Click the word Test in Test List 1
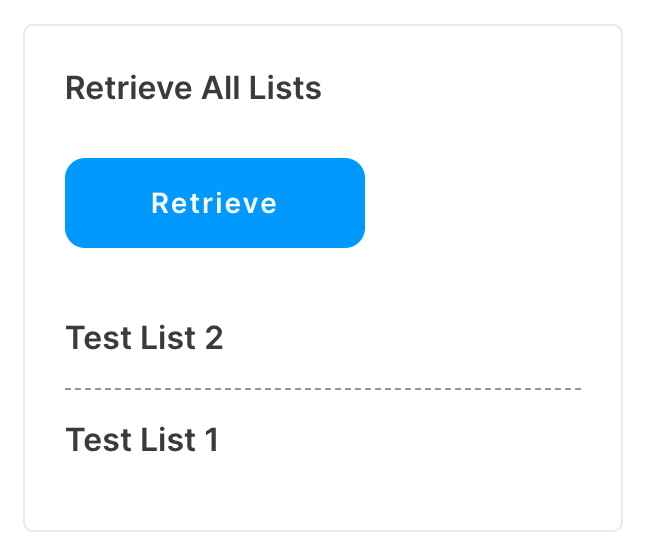 click(99, 440)
